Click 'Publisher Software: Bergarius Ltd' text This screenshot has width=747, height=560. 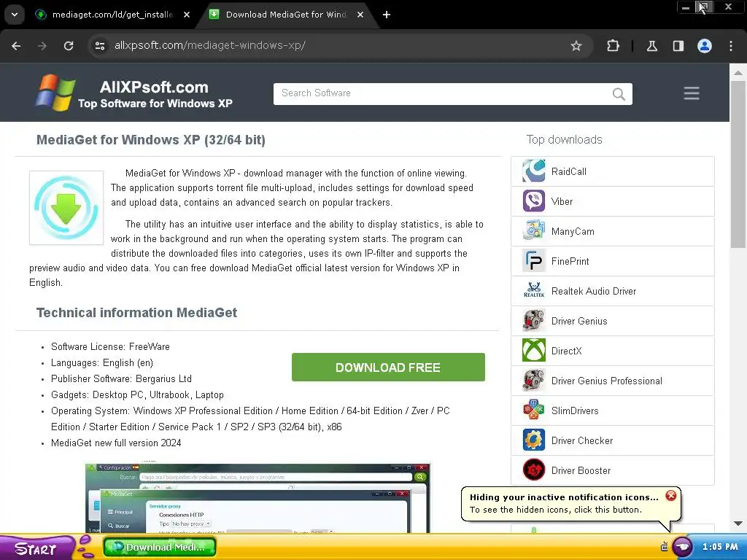pos(121,378)
